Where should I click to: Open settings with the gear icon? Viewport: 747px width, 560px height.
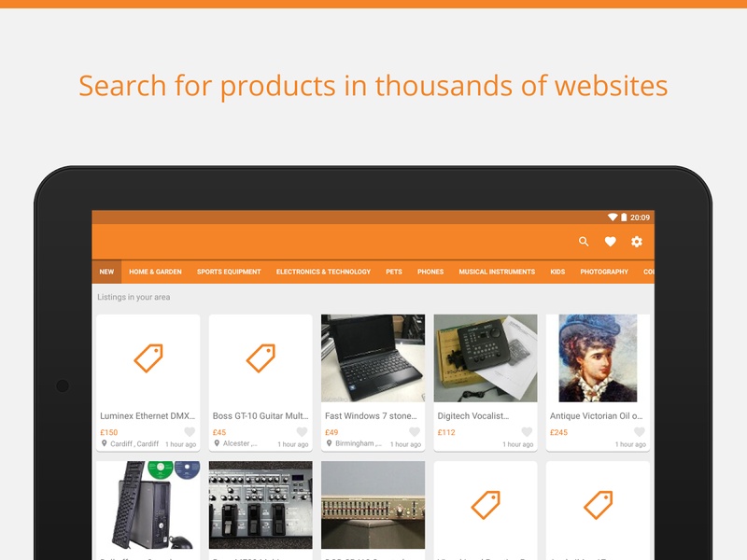[x=637, y=242]
